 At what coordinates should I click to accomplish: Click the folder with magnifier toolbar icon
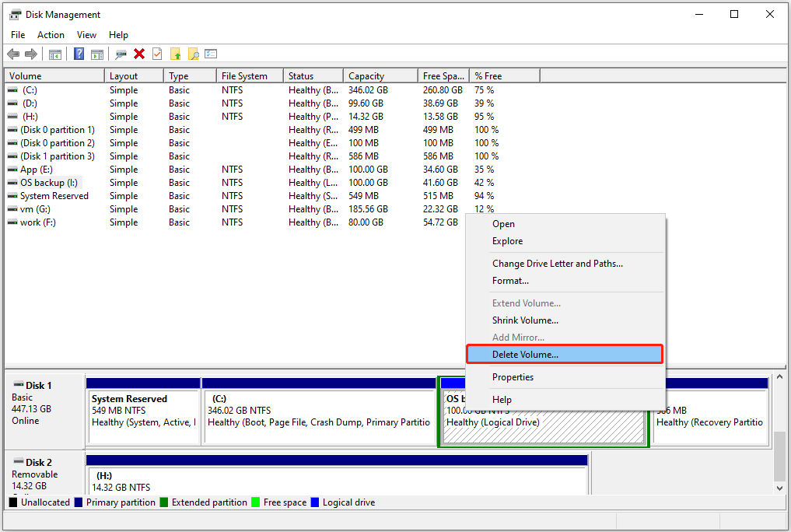(194, 54)
